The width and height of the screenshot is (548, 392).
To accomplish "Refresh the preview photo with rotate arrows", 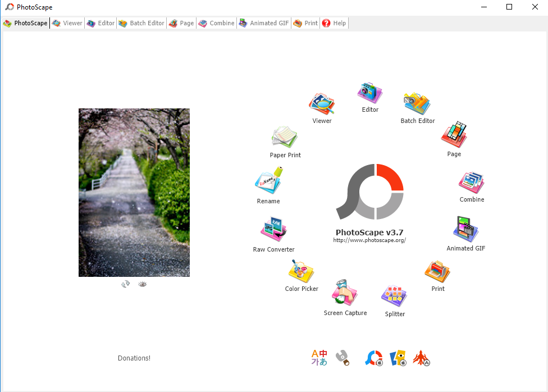I will 125,284.
